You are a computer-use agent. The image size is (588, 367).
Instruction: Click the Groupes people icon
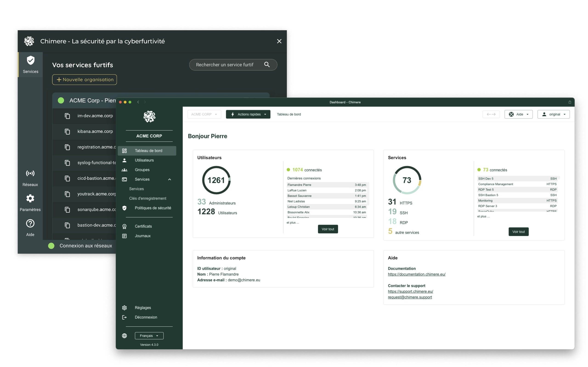click(124, 170)
